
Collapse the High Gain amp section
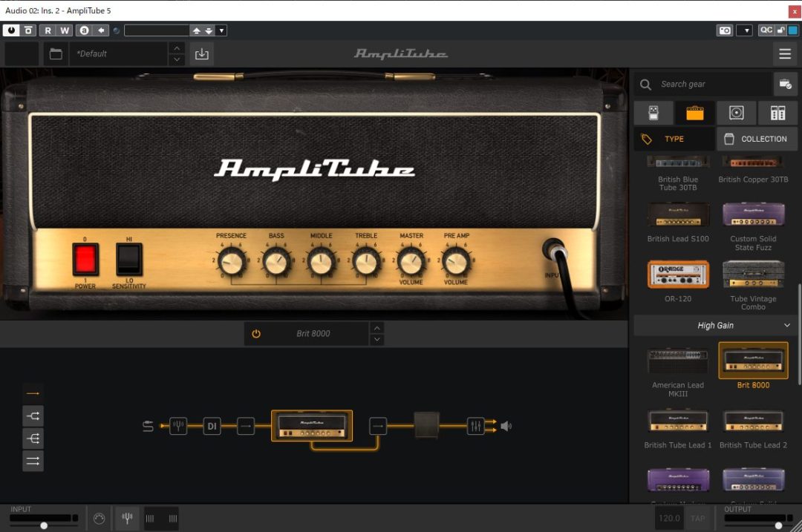786,326
